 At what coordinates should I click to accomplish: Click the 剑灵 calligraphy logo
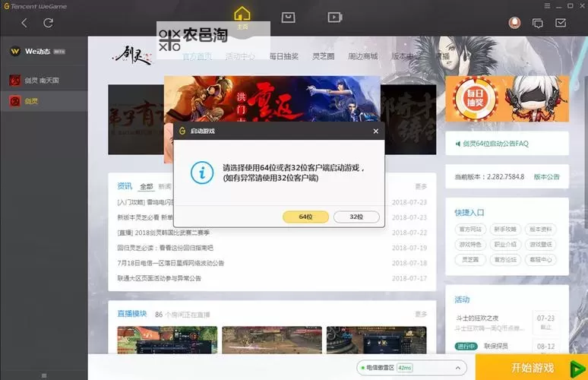[x=133, y=55]
